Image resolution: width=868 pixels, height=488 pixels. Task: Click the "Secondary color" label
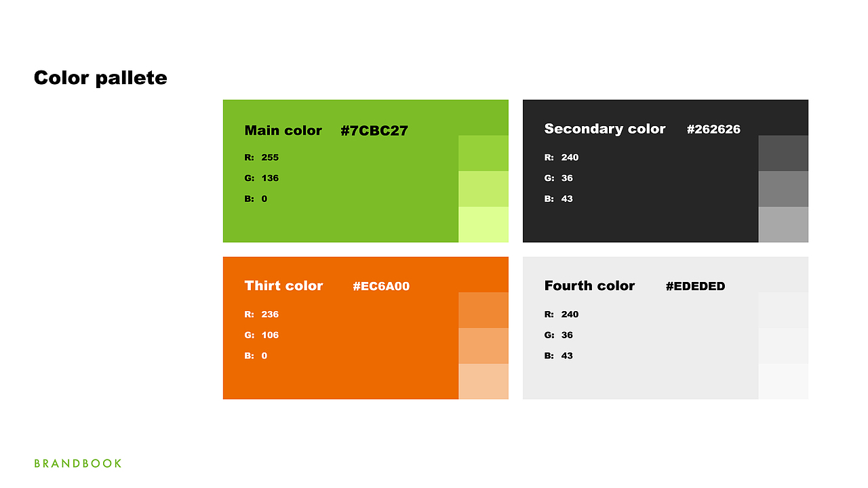(605, 129)
